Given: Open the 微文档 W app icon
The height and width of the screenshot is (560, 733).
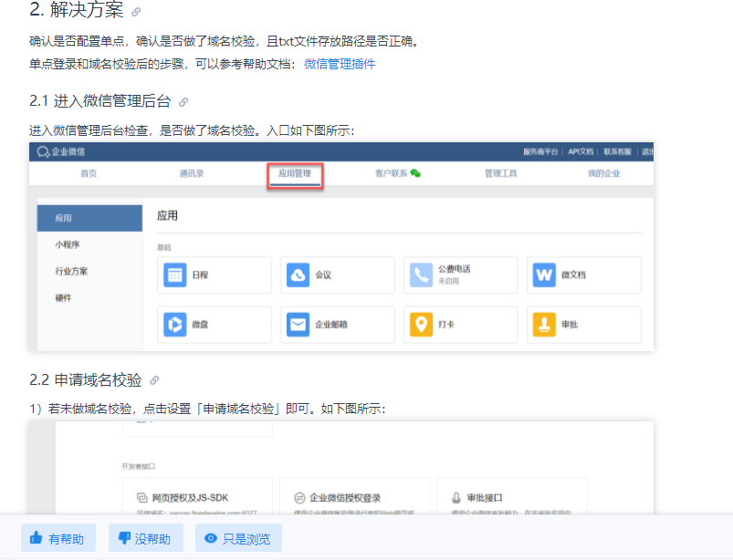Looking at the screenshot, I should coord(544,275).
